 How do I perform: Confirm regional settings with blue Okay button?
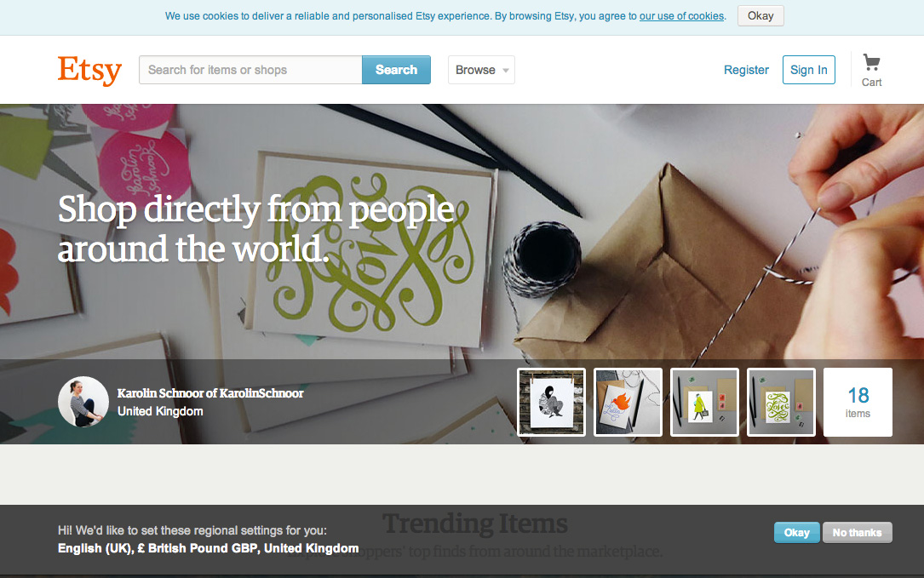pyautogui.click(x=797, y=533)
